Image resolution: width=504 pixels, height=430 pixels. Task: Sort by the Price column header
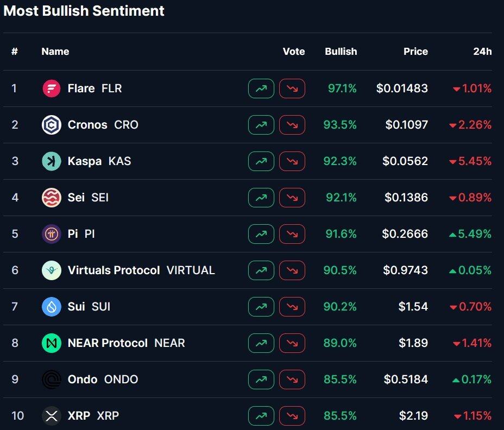pyautogui.click(x=415, y=52)
